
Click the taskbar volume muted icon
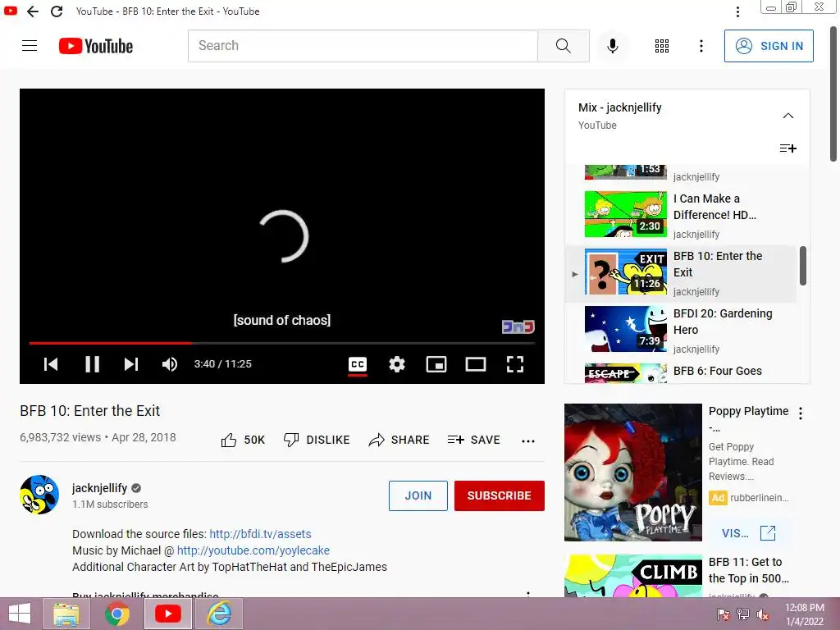tap(763, 614)
